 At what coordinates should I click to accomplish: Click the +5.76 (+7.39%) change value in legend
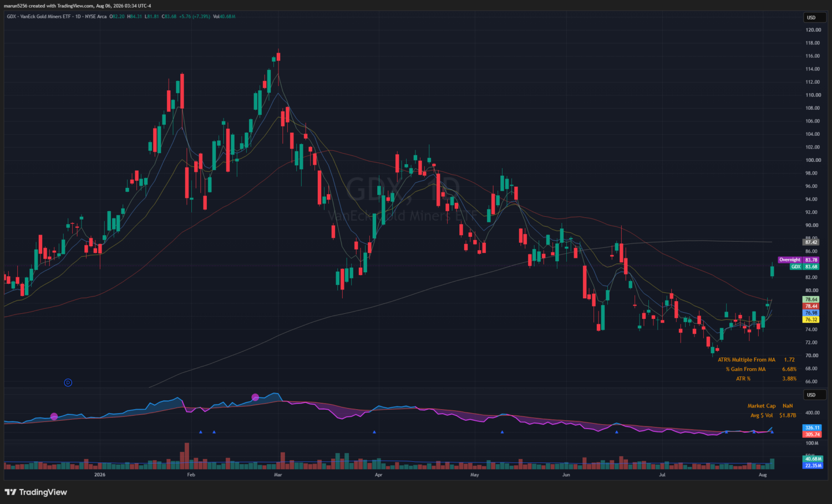[195, 17]
